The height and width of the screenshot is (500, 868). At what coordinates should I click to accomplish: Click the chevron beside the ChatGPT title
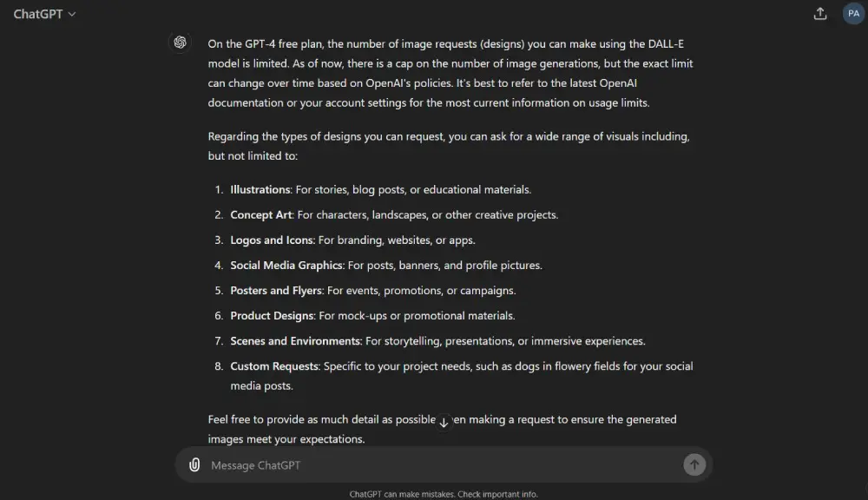[x=72, y=15]
